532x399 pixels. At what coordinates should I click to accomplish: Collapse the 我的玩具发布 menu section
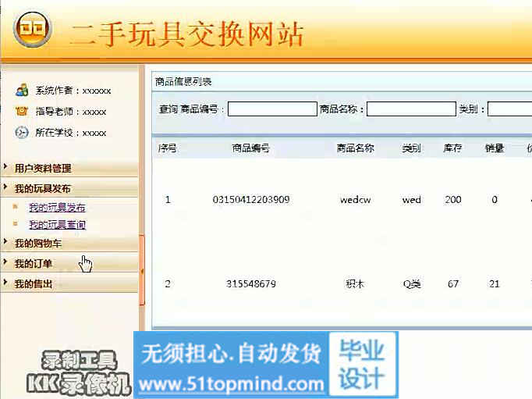[x=43, y=188]
